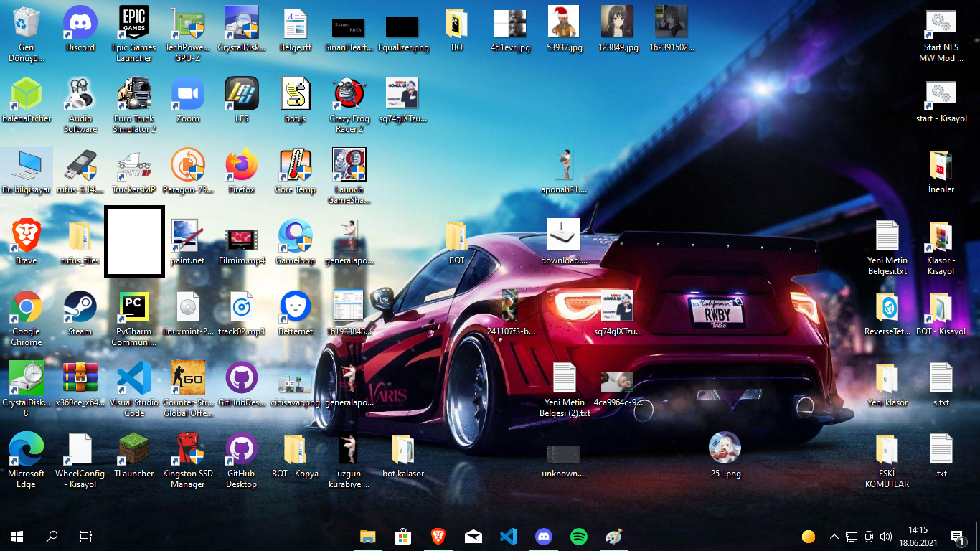Open balenaEtcher desktop shortcut

click(x=27, y=100)
